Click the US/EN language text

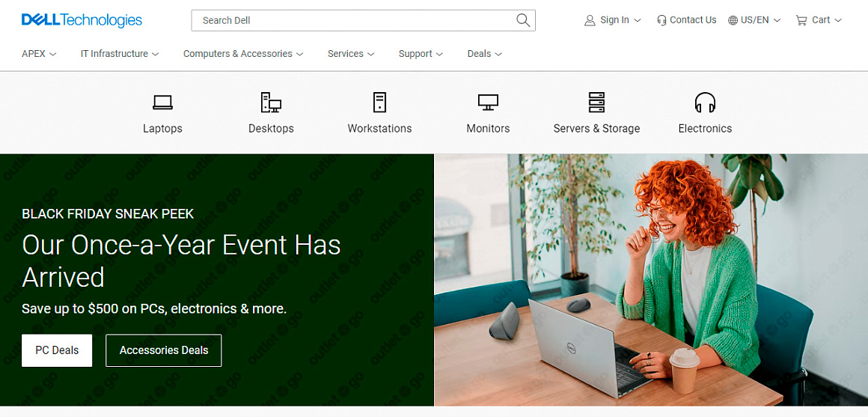(x=755, y=20)
